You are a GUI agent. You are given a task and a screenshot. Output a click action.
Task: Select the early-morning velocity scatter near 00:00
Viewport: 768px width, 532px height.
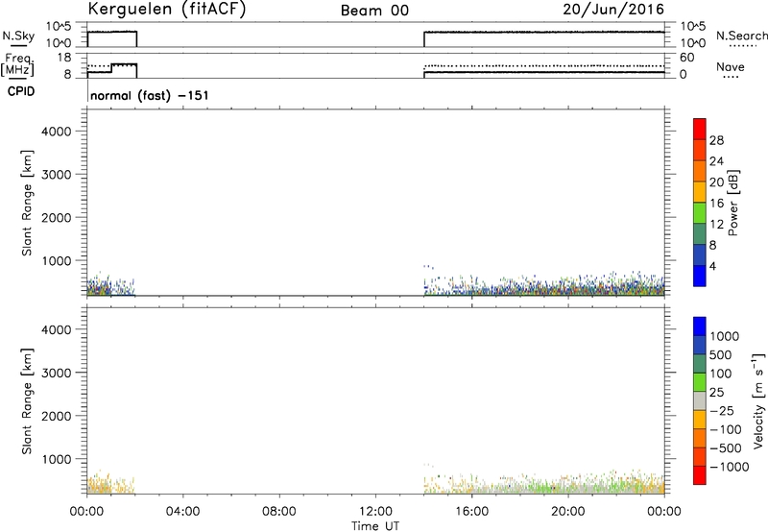point(109,483)
